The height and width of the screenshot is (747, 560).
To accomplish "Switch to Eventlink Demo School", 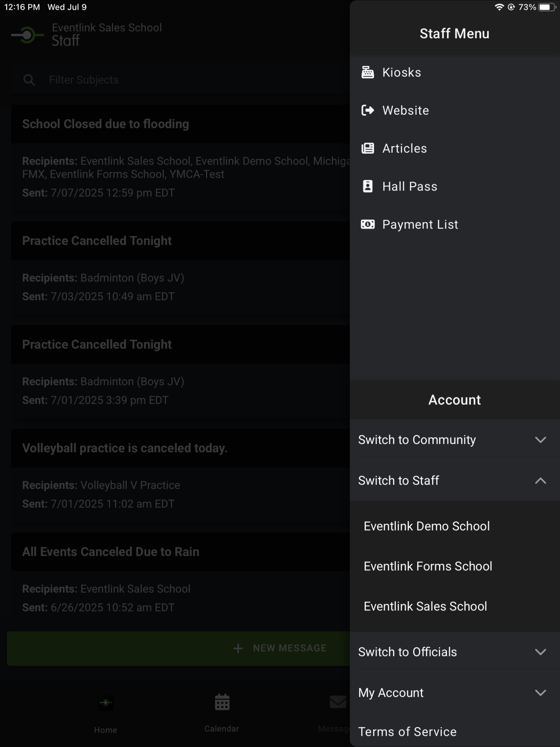I will pos(455,526).
